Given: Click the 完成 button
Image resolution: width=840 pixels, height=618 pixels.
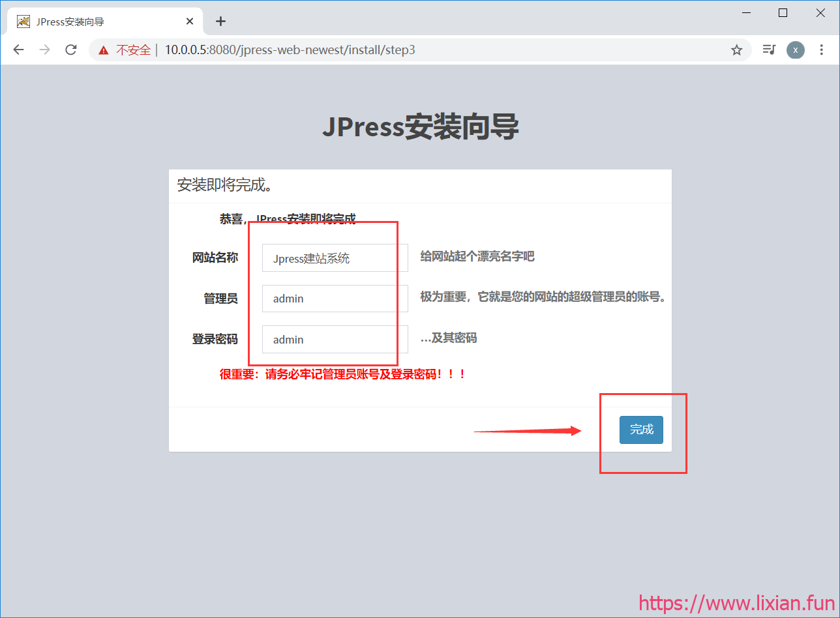Looking at the screenshot, I should click(x=641, y=430).
